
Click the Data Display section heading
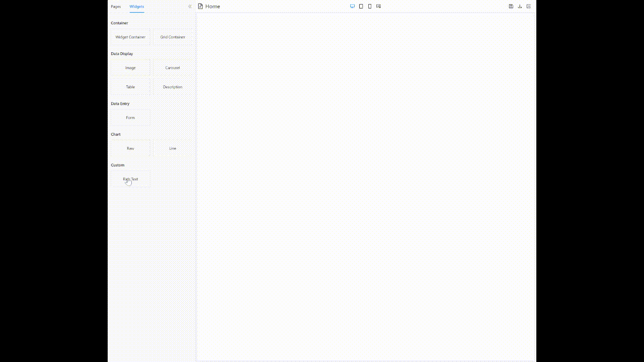click(122, 53)
